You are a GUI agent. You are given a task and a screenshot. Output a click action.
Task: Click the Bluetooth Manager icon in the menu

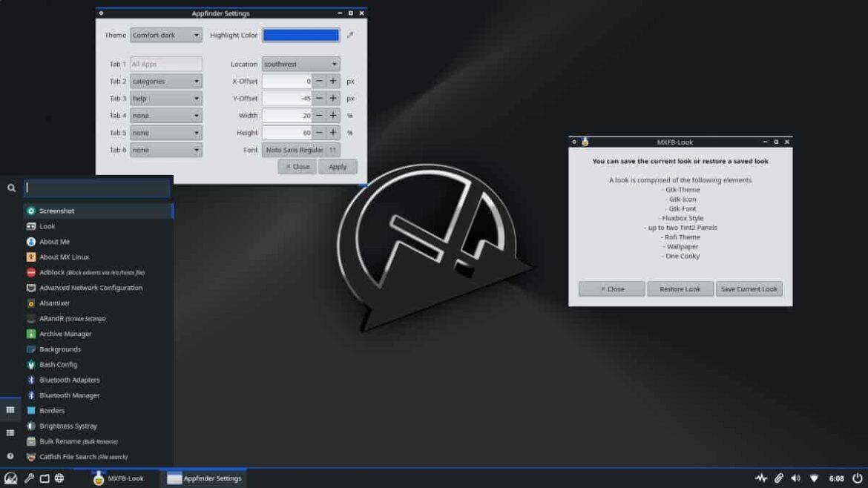point(30,395)
